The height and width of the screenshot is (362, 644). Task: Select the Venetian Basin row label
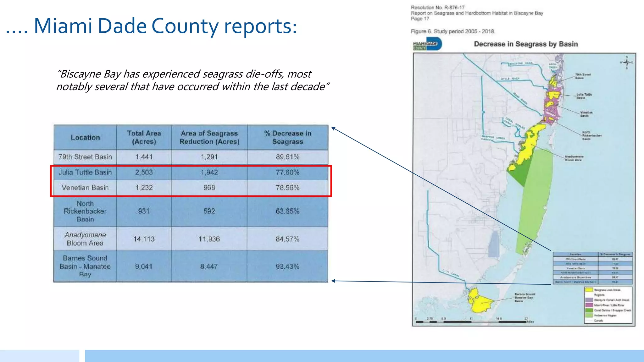tap(85, 188)
